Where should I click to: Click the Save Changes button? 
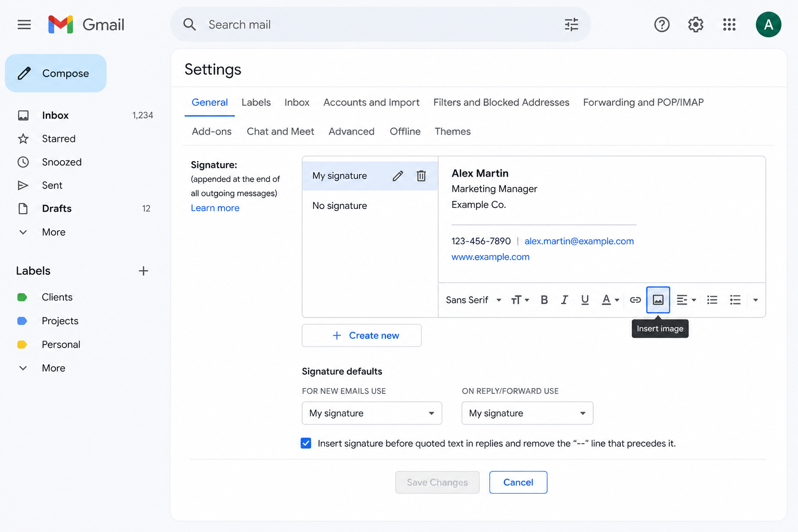[437, 482]
